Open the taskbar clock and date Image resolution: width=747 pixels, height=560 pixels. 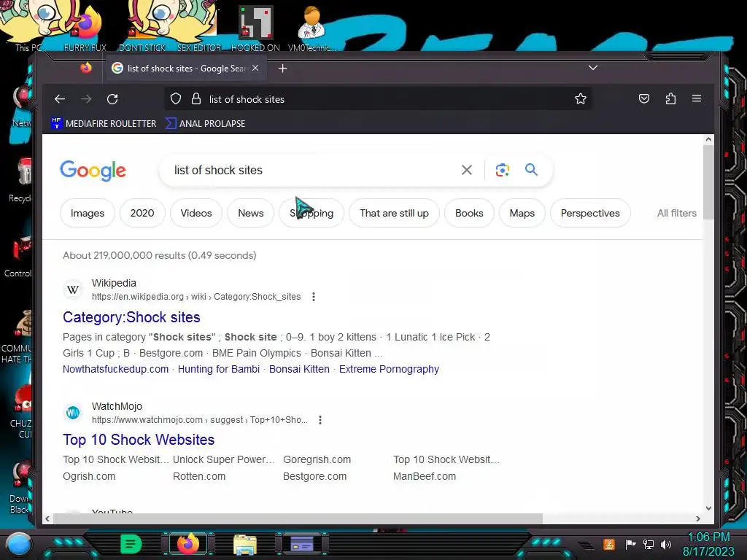pyautogui.click(x=708, y=544)
